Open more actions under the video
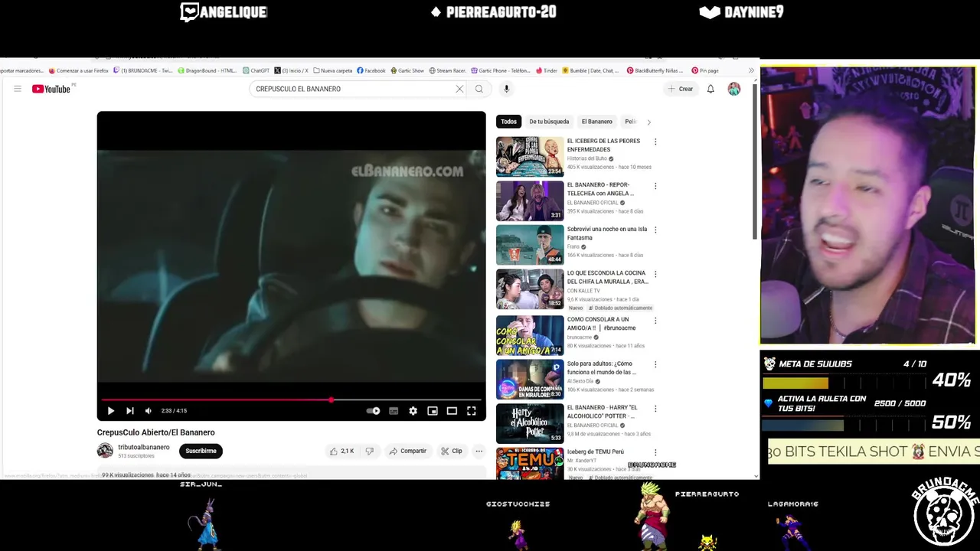 479,451
